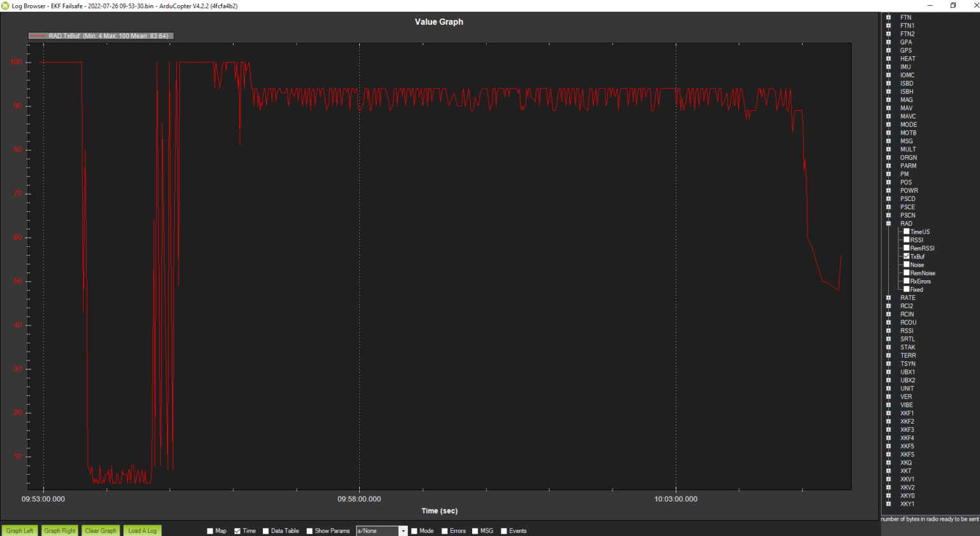Viewport: 980px width, 536px height.
Task: Expand the GPS tree node
Action: (888, 50)
